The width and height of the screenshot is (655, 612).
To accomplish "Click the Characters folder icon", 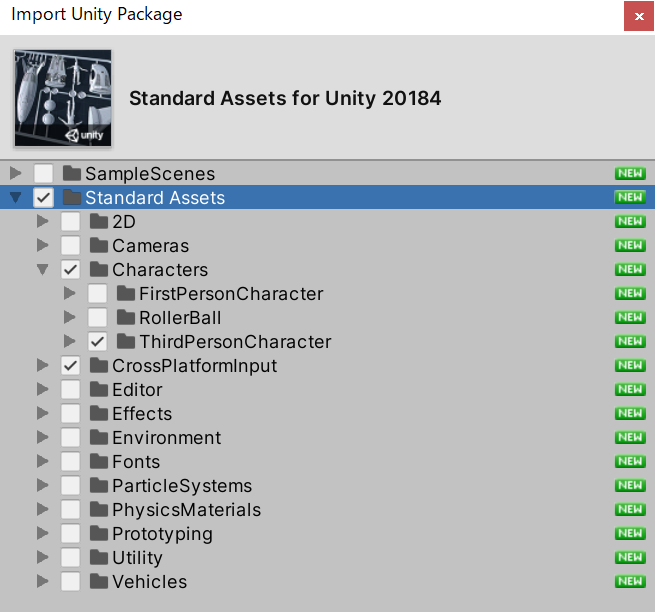I will (99, 269).
